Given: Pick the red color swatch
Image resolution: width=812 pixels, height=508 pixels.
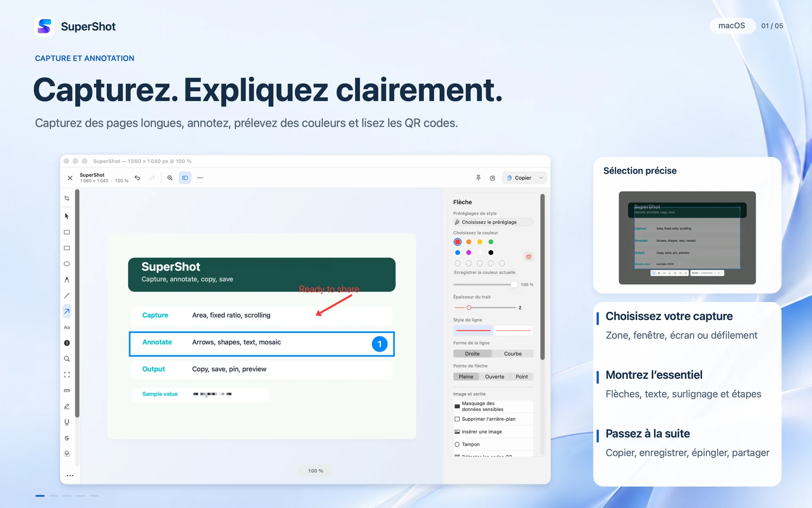Looking at the screenshot, I should 458,242.
